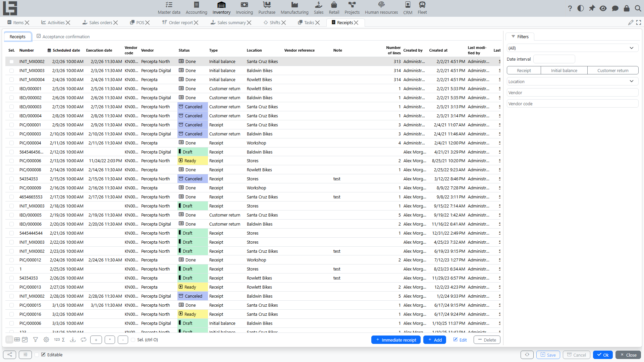Open the search magnifier icon
Viewport: 644px width, 362px height.
[638, 8]
